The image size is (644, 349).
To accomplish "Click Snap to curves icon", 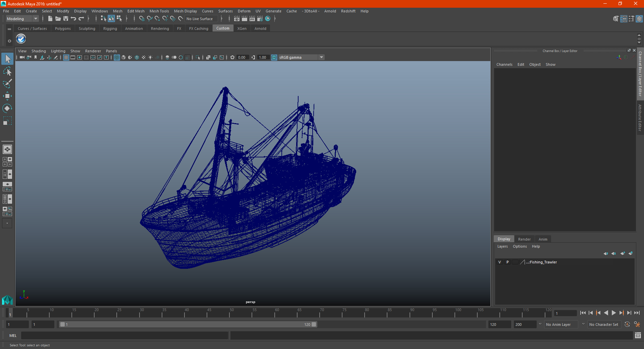I will (150, 19).
